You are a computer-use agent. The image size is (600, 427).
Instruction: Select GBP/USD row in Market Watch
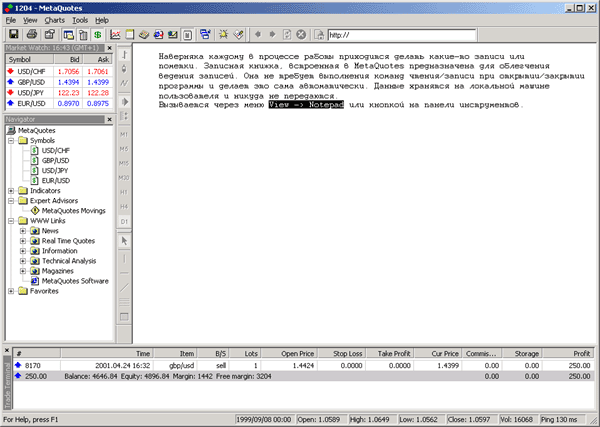pyautogui.click(x=59, y=82)
